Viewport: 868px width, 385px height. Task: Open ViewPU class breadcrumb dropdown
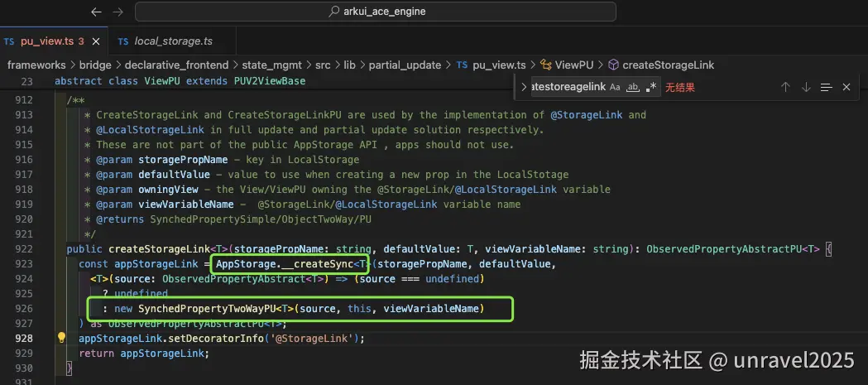[567, 65]
